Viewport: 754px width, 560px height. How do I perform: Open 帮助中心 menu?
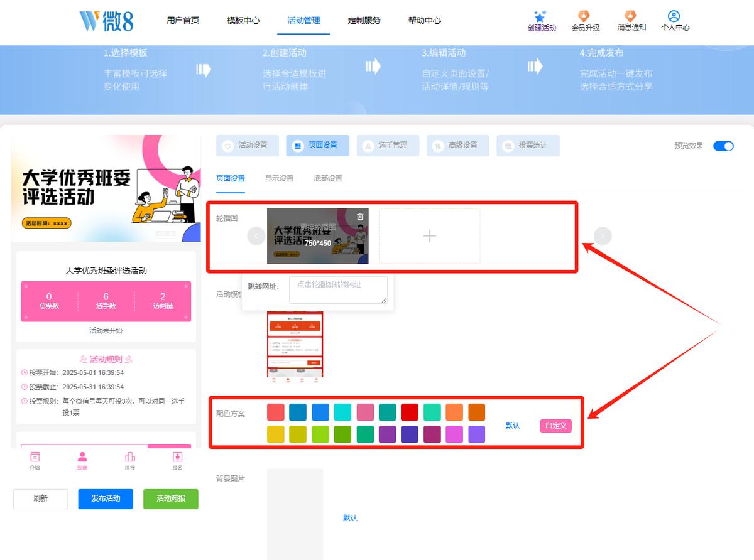point(424,20)
